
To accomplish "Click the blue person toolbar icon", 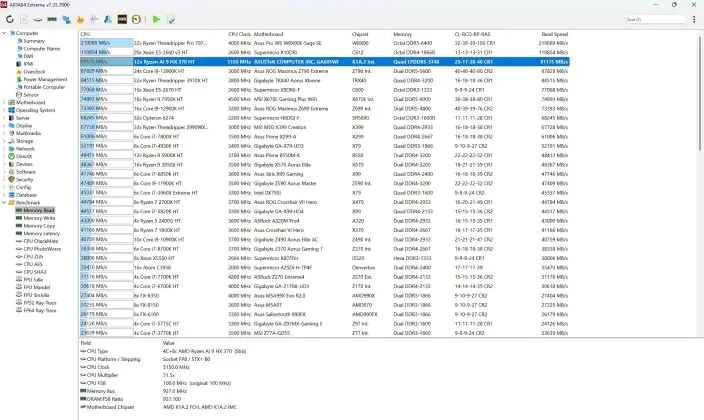I will tap(108, 19).
